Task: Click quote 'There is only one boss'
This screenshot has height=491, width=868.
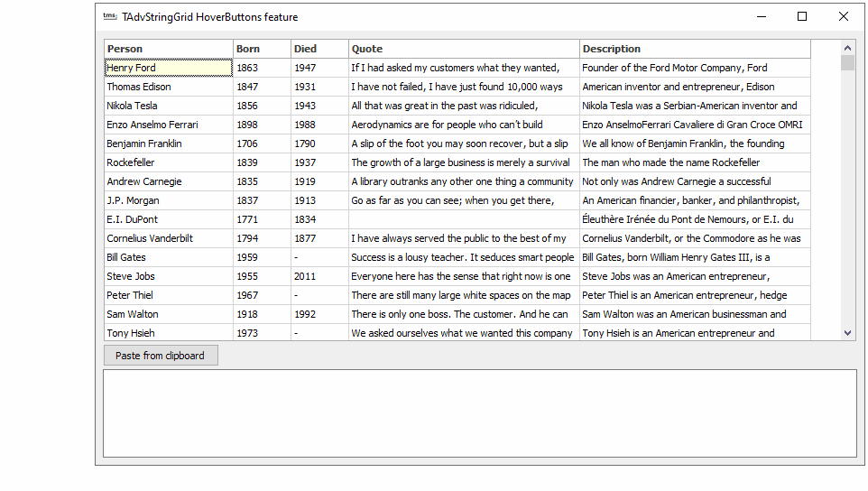Action: coord(464,314)
